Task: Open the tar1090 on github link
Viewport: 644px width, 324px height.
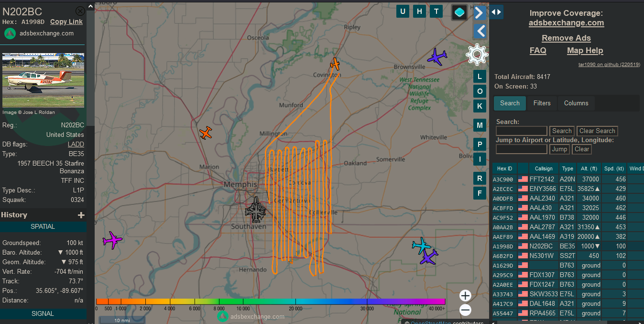Action: tap(609, 64)
